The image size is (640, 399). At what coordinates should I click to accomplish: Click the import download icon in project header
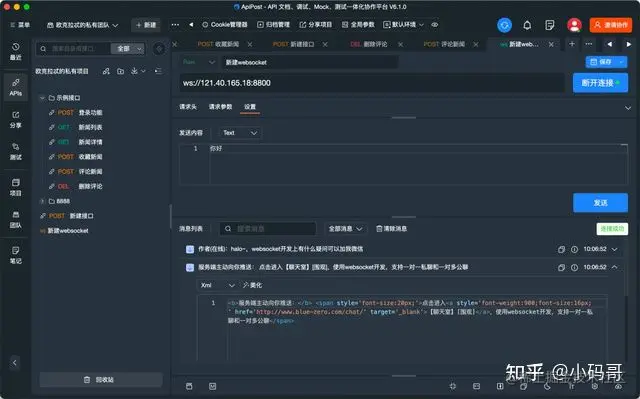(134, 71)
